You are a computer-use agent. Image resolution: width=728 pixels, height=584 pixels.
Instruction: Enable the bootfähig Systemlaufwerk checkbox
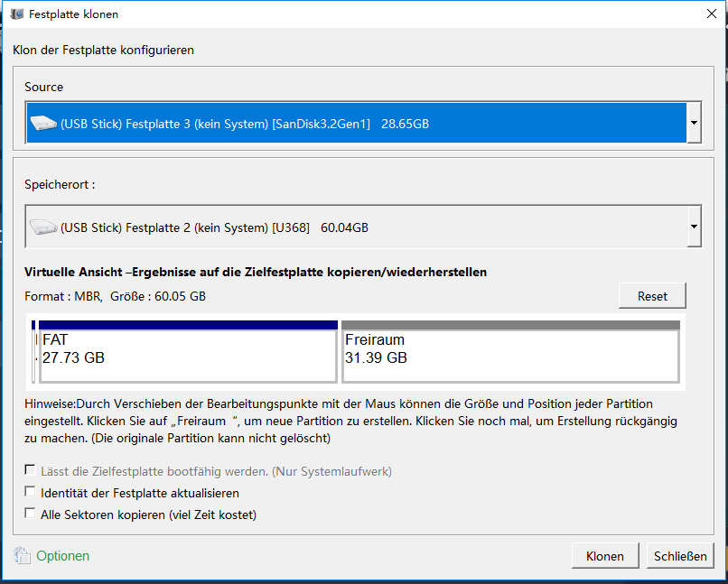(x=31, y=470)
